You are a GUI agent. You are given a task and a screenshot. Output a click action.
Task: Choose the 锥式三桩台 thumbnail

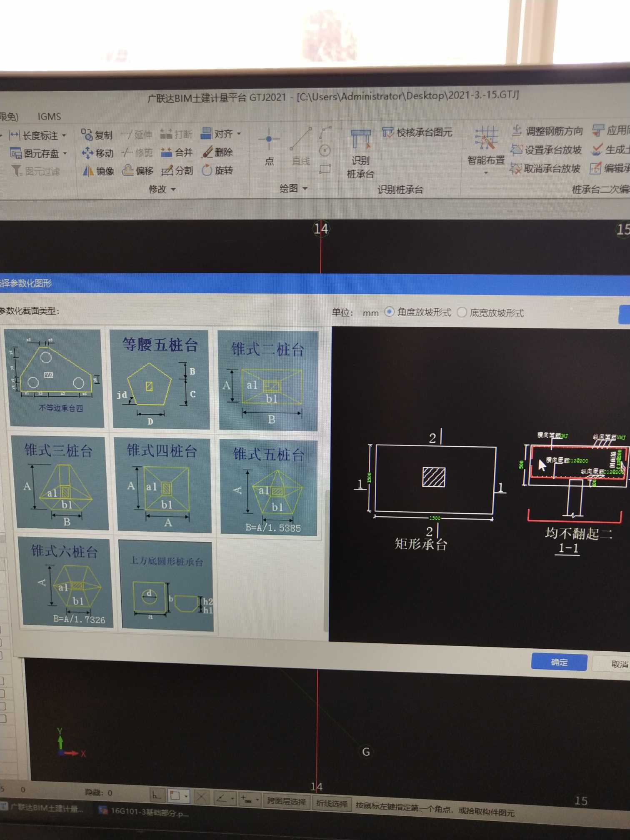pyautogui.click(x=59, y=482)
